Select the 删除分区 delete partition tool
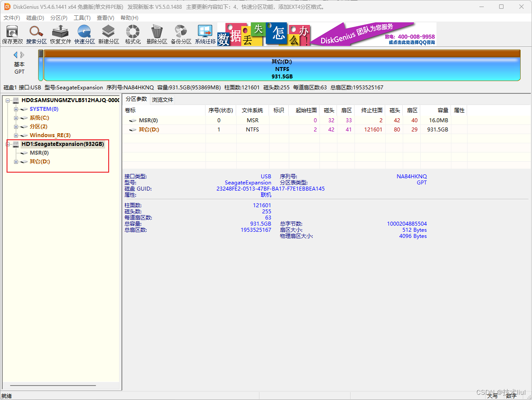 point(157,35)
